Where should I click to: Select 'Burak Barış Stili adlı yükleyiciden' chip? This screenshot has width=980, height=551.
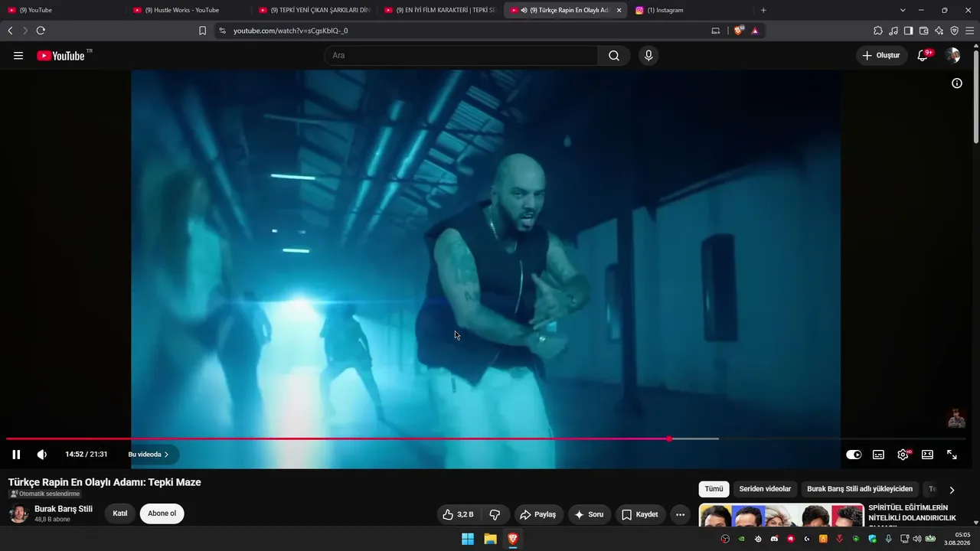pos(860,489)
